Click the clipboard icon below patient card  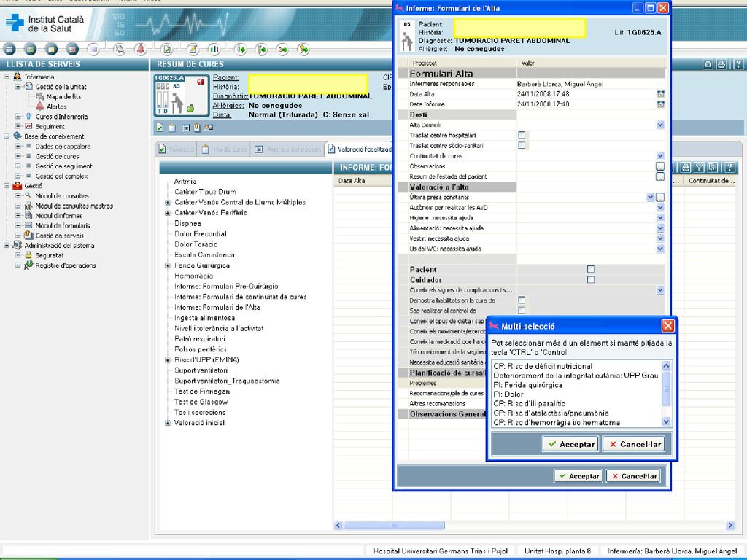coord(172,128)
